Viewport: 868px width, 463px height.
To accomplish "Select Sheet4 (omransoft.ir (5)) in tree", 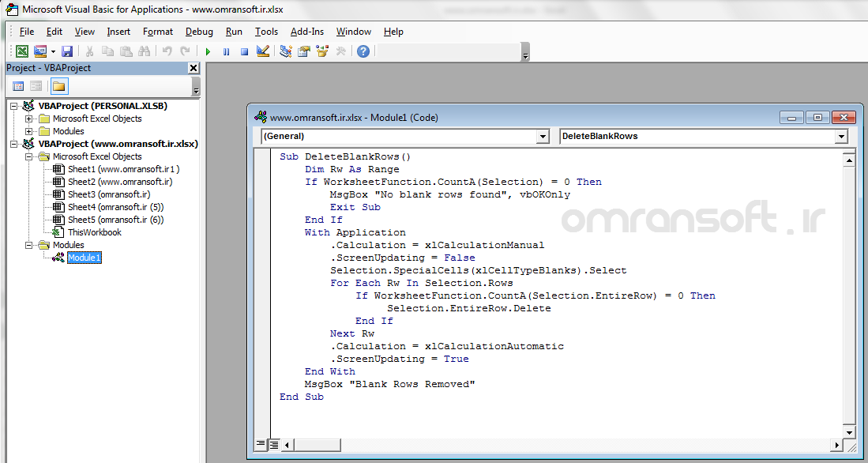I will point(115,207).
